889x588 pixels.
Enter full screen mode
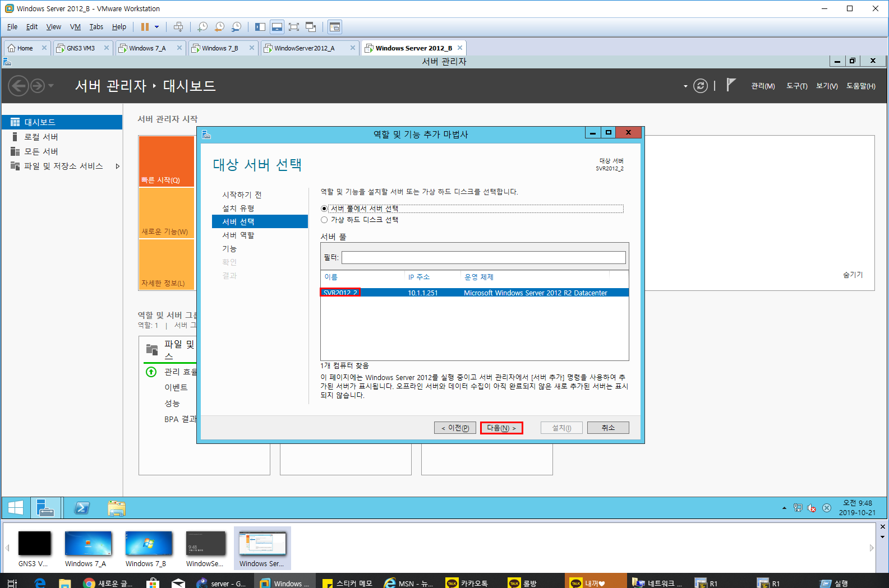294,27
